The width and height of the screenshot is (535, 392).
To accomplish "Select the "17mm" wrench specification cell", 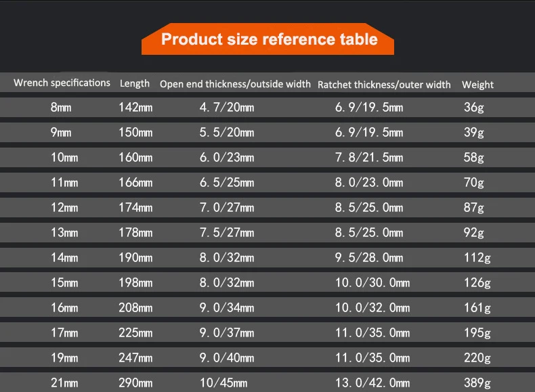I will click(64, 332).
